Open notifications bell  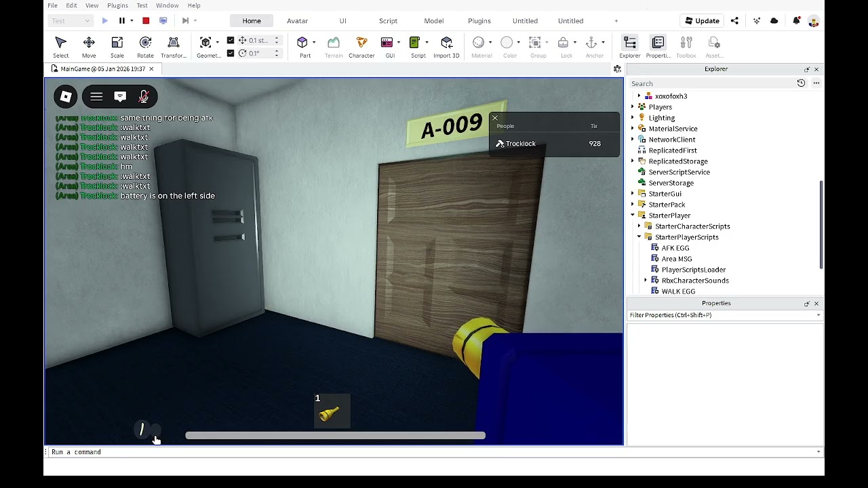click(x=797, y=21)
